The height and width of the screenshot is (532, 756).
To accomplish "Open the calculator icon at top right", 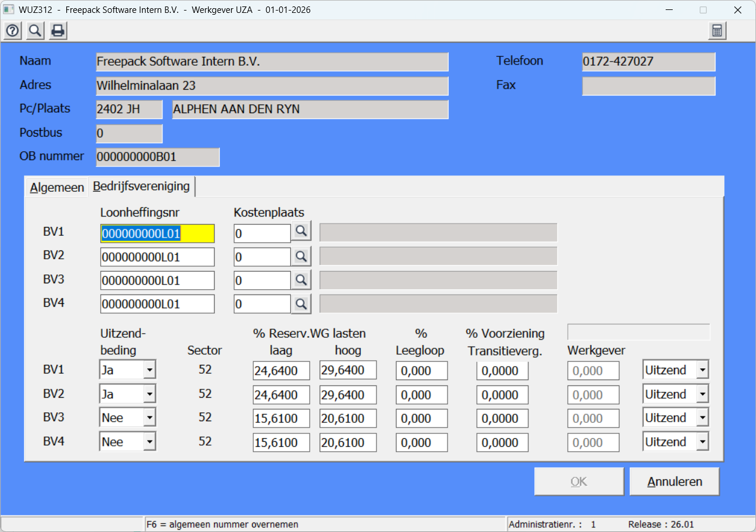I will coord(717,31).
